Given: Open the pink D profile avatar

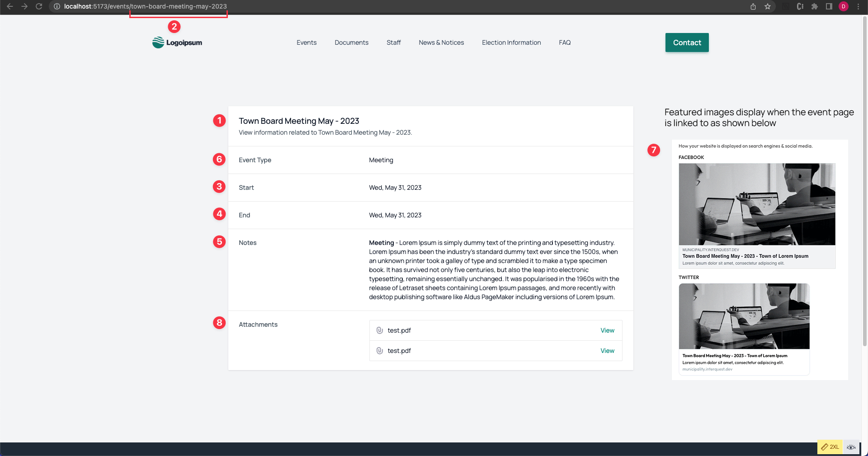Looking at the screenshot, I should (x=844, y=6).
